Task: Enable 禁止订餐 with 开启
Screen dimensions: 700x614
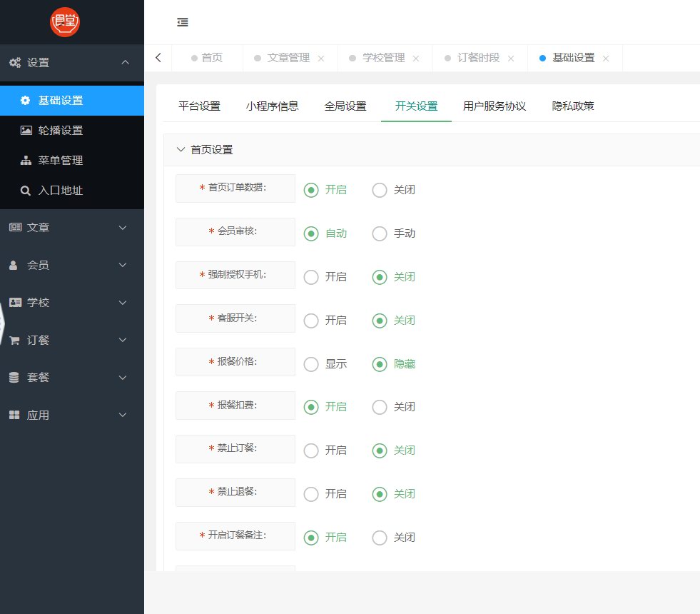Action: 311,450
